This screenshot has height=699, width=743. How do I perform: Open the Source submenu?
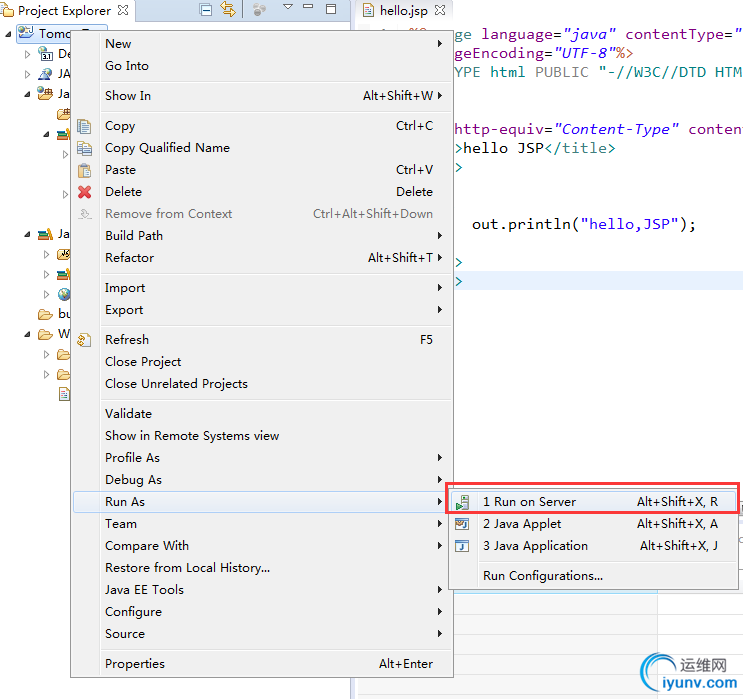coord(263,634)
